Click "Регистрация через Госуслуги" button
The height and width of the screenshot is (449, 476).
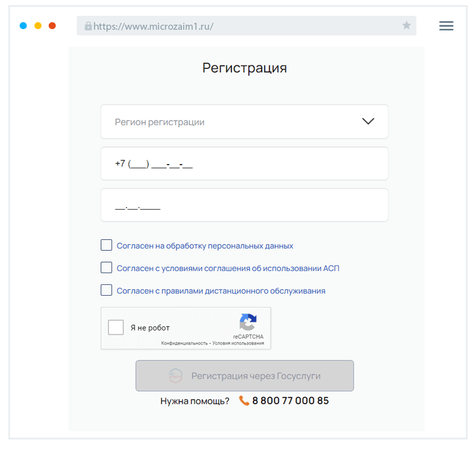click(244, 376)
